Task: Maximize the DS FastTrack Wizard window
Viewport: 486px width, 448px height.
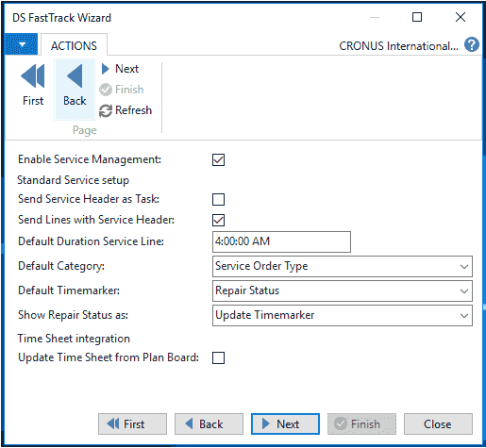Action: point(417,17)
